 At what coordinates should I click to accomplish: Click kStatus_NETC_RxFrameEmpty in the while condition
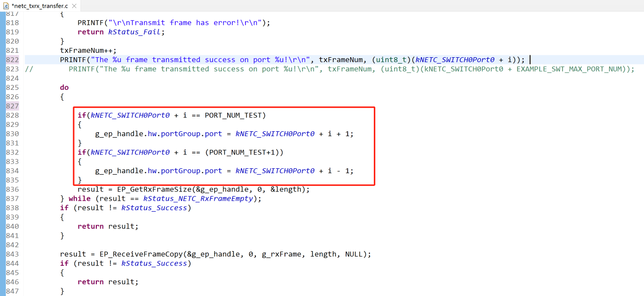[x=198, y=199]
